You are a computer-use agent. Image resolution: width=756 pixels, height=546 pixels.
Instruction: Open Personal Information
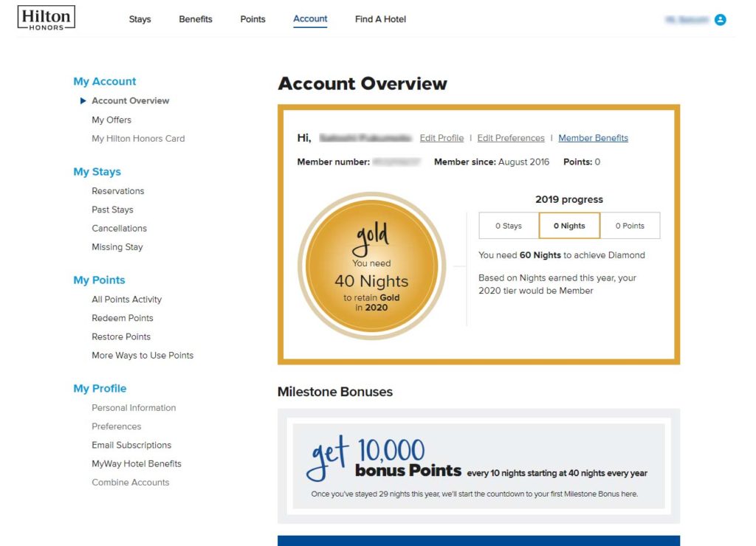134,408
